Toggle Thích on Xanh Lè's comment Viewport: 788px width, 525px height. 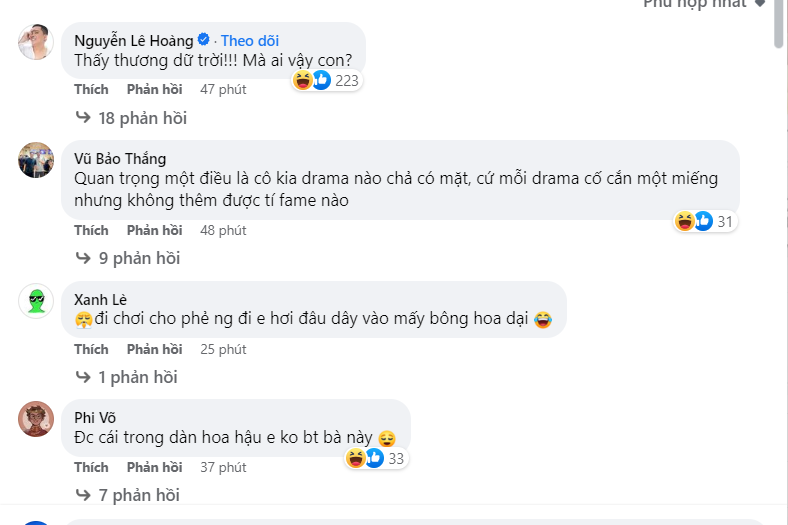[91, 349]
